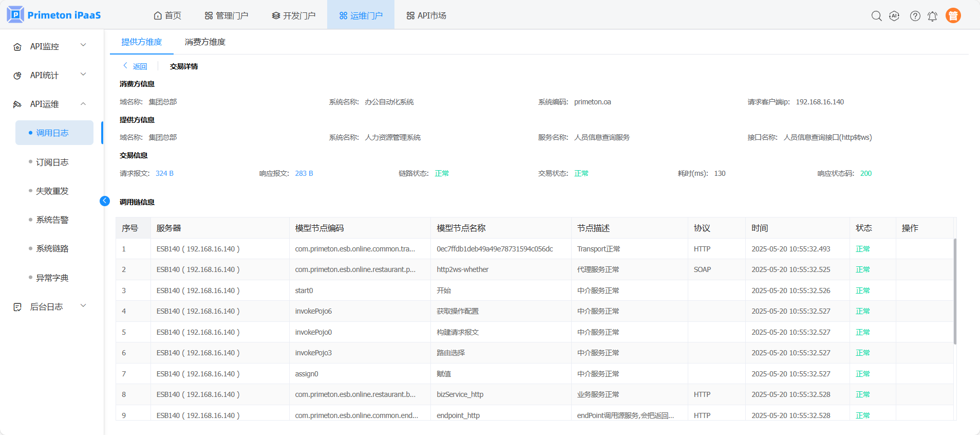Collapse the API运维 menu
The image size is (980, 435).
pyautogui.click(x=83, y=104)
